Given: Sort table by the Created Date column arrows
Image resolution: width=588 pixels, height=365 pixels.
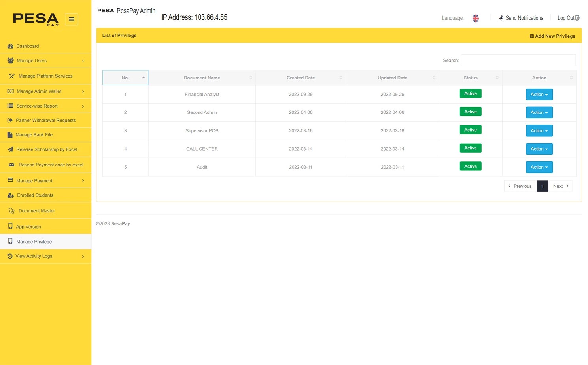Looking at the screenshot, I should [x=341, y=78].
